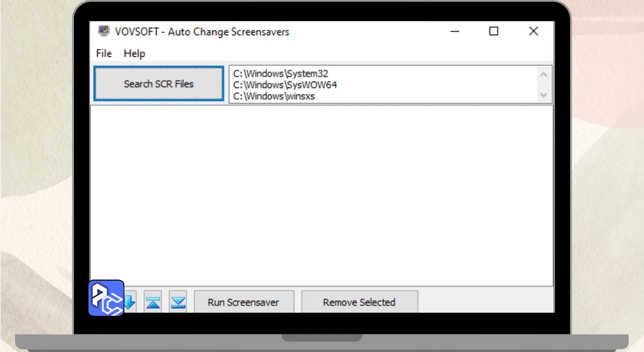
Task: Select the C:\Windows\System32 path line
Action: 281,74
